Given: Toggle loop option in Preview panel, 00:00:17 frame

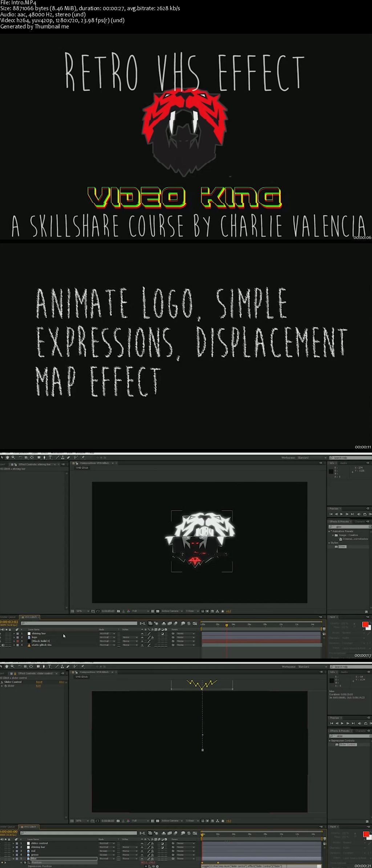Looking at the screenshot, I should pos(365,514).
